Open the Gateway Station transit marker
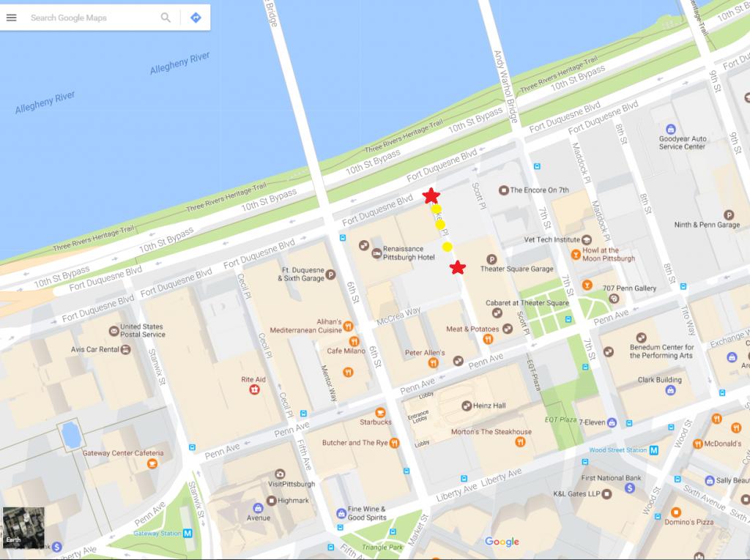 click(x=187, y=534)
